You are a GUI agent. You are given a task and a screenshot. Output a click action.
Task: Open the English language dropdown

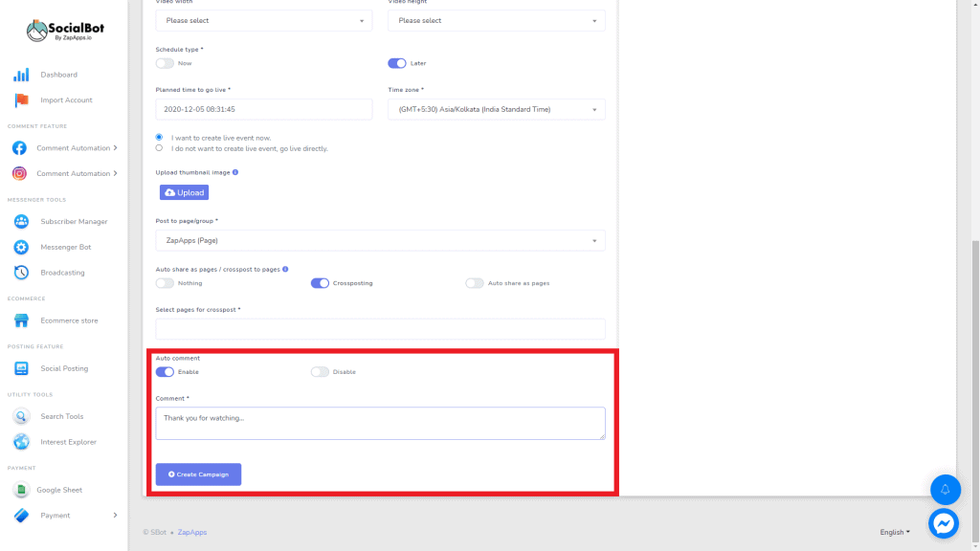pyautogui.click(x=895, y=532)
